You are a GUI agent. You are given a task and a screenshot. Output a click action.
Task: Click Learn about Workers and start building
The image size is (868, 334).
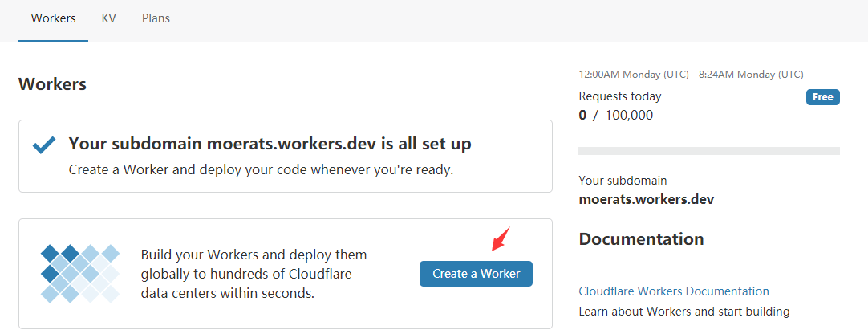(683, 312)
